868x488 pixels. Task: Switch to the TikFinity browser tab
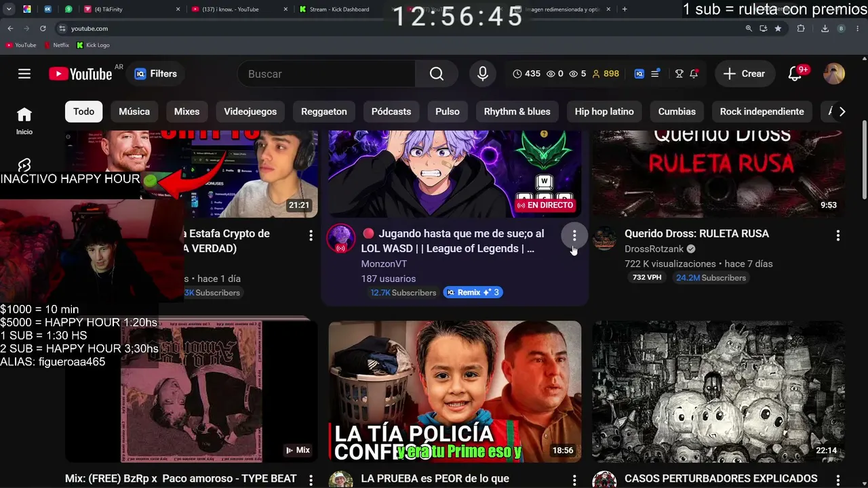coord(132,9)
